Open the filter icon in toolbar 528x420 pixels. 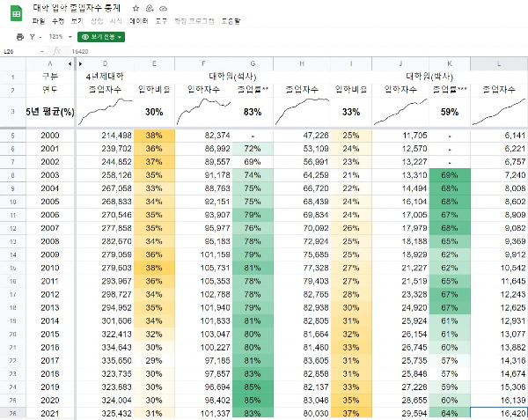coord(33,37)
